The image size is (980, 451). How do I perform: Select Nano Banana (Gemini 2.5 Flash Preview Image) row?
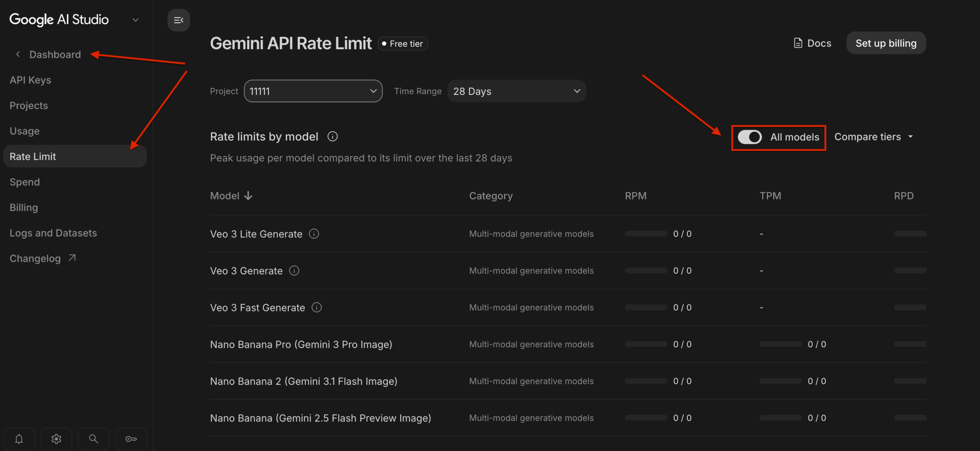[x=568, y=418]
